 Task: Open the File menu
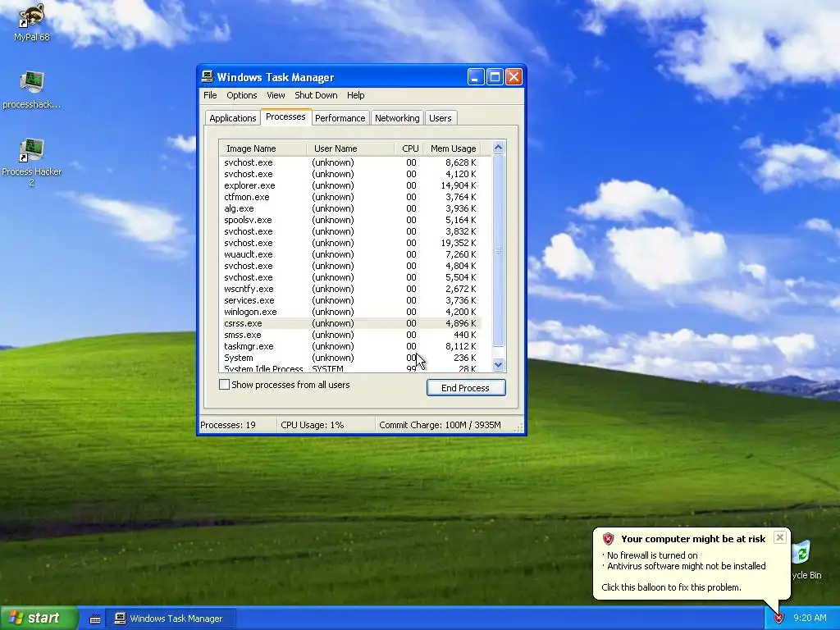pyautogui.click(x=210, y=95)
